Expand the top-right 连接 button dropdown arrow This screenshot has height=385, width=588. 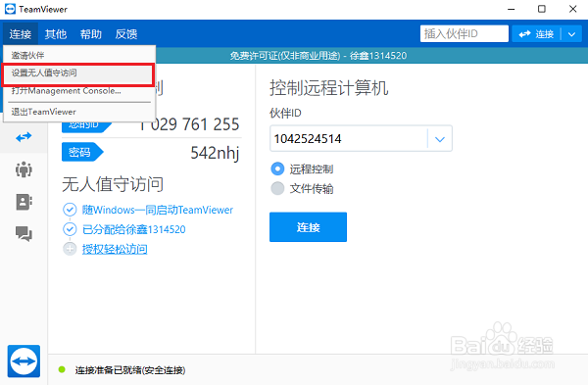point(572,34)
